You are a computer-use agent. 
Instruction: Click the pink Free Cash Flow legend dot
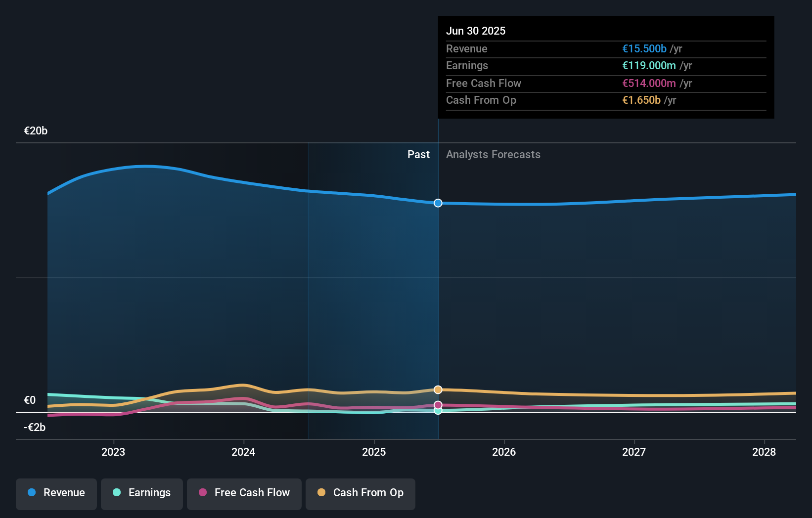203,492
